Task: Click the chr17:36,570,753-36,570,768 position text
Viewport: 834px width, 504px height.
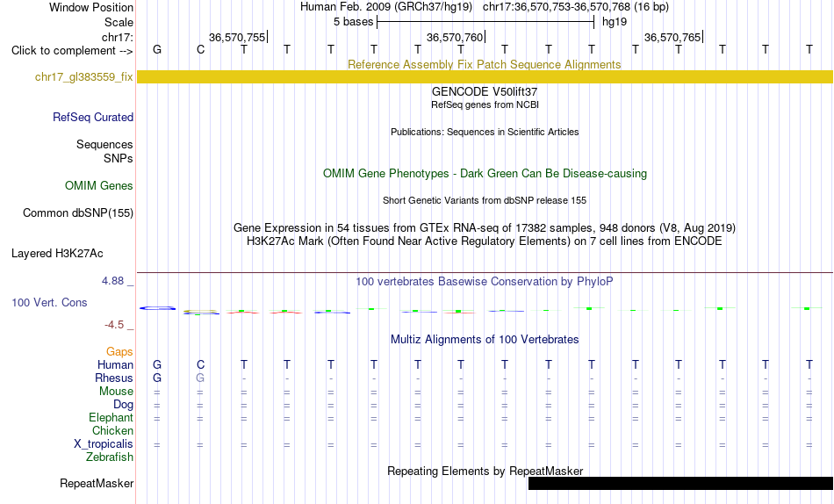Action: click(x=557, y=7)
